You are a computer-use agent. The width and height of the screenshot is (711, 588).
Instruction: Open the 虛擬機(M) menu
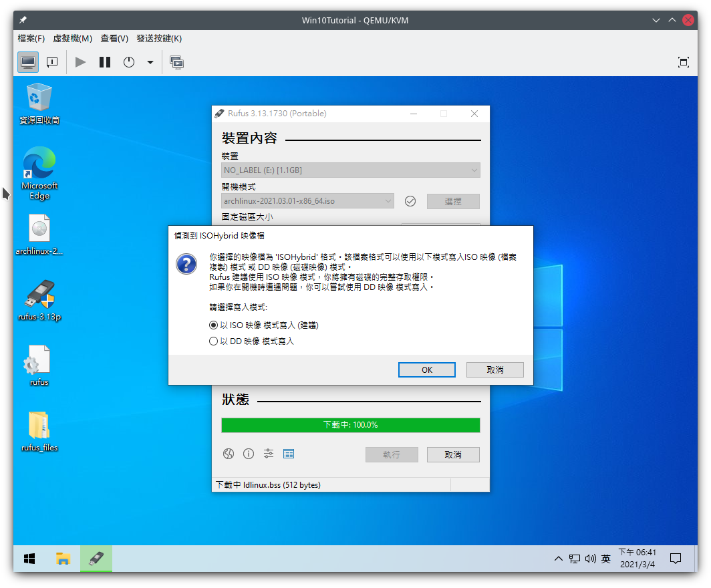(x=73, y=39)
